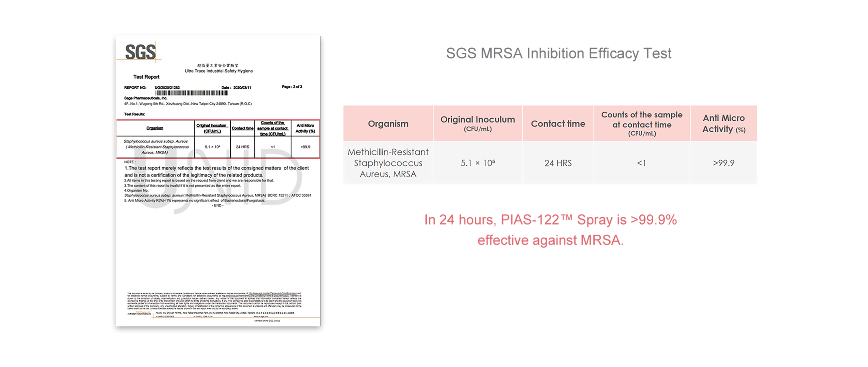Image resolution: width=868 pixels, height=367 pixels.
Task: Click note '4.Organism No.:' on the report
Action: [137, 191]
